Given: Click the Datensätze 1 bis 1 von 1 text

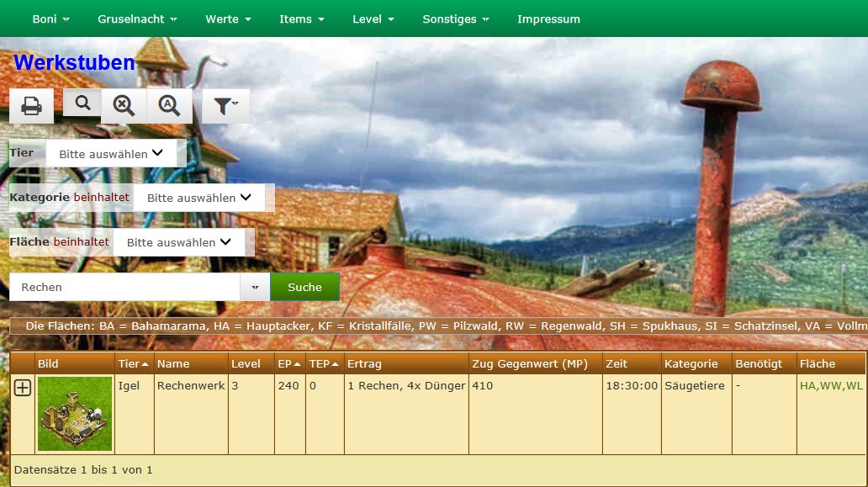Looking at the screenshot, I should click(x=83, y=470).
